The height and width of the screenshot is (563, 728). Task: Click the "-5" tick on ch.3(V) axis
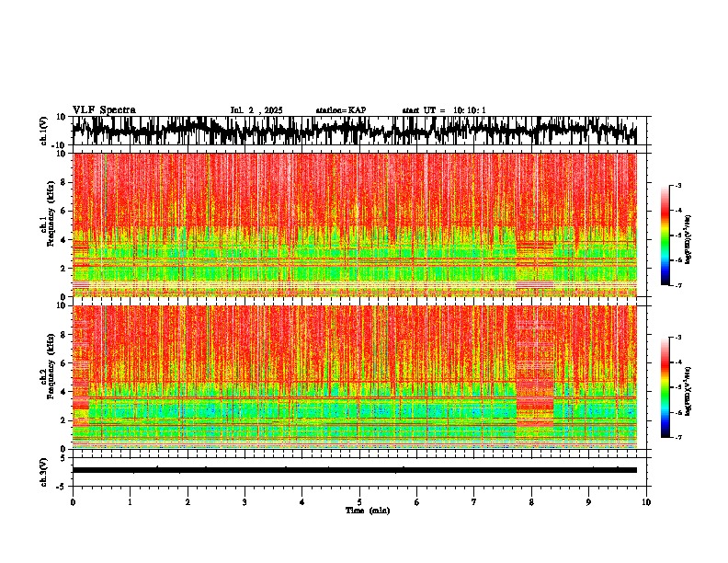coord(62,487)
